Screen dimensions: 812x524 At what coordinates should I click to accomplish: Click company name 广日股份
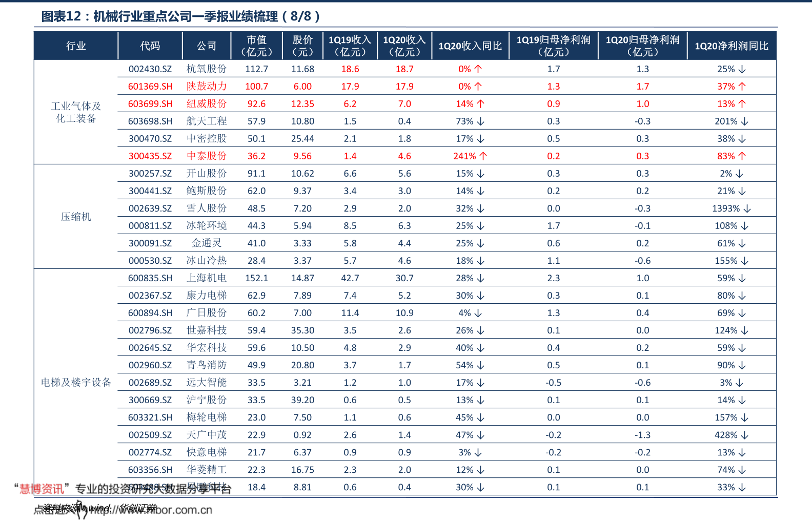pyautogui.click(x=207, y=313)
